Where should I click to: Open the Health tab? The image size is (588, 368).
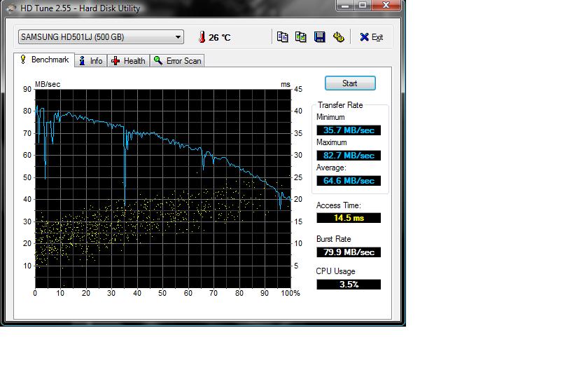pyautogui.click(x=129, y=61)
